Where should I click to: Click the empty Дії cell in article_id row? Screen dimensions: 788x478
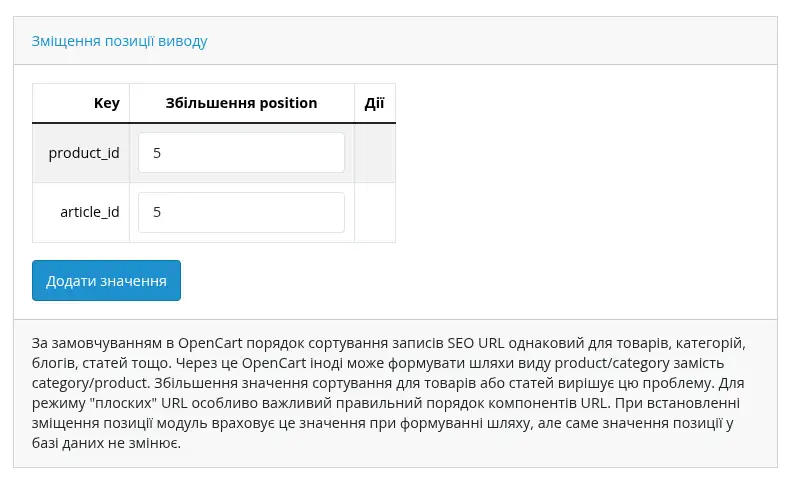[x=374, y=213]
